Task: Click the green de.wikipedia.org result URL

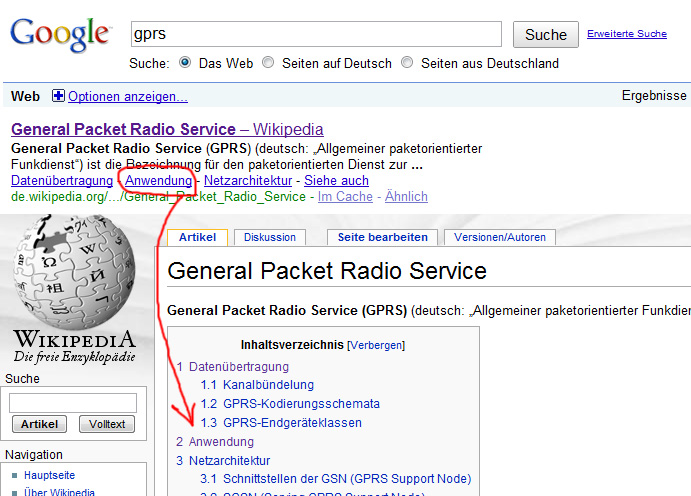Action: click(x=158, y=196)
